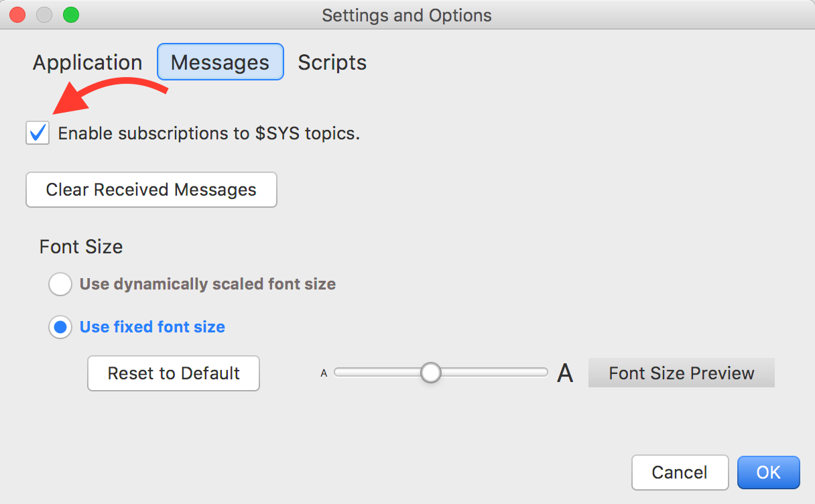Open the Scripts tab

click(x=332, y=62)
